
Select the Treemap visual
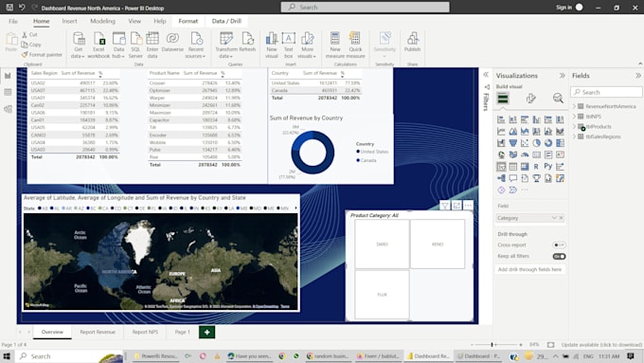(560, 143)
